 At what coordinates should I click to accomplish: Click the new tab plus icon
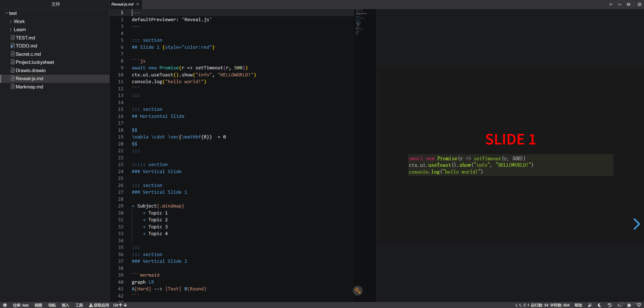611,4
